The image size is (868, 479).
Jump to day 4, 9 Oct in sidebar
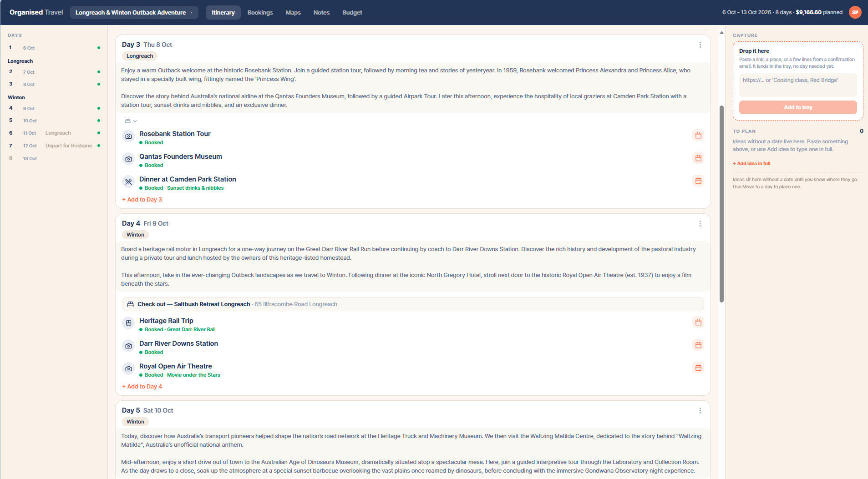coord(54,108)
